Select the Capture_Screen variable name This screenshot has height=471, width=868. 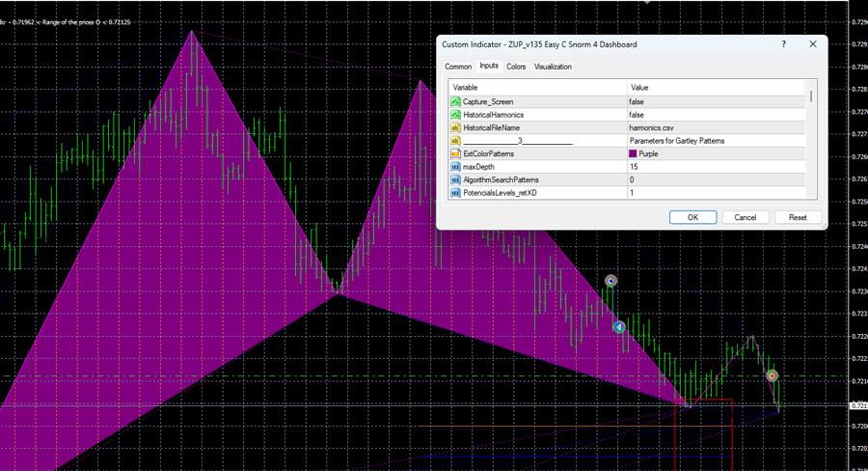coord(488,102)
